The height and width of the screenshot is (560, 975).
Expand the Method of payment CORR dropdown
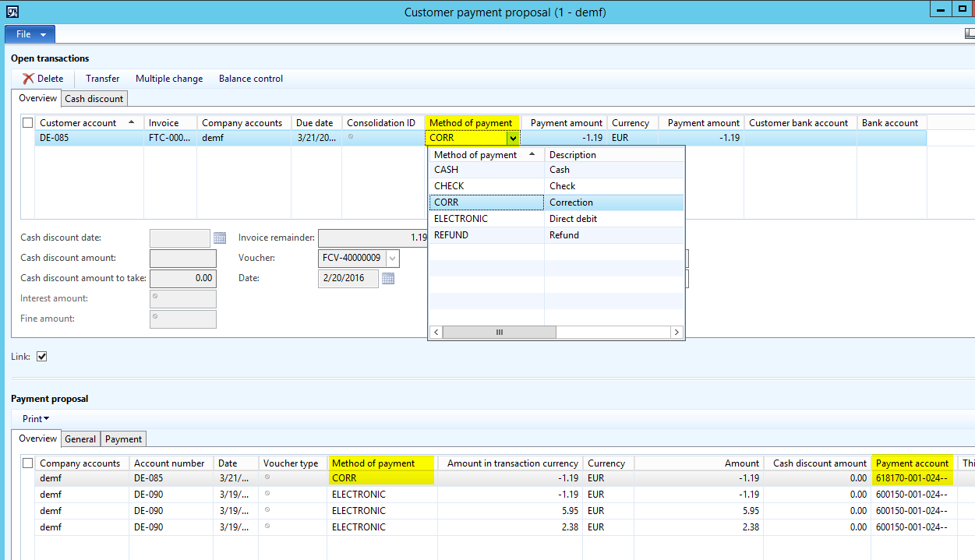coord(512,139)
